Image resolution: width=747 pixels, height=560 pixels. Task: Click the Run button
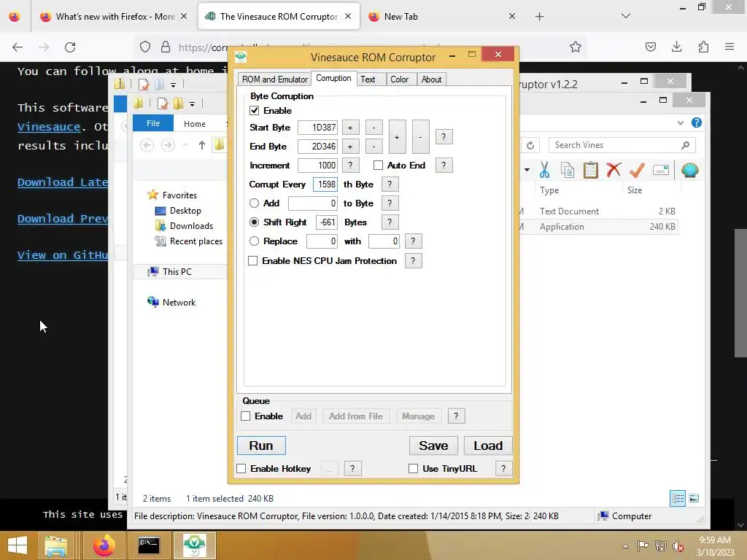pos(261,446)
